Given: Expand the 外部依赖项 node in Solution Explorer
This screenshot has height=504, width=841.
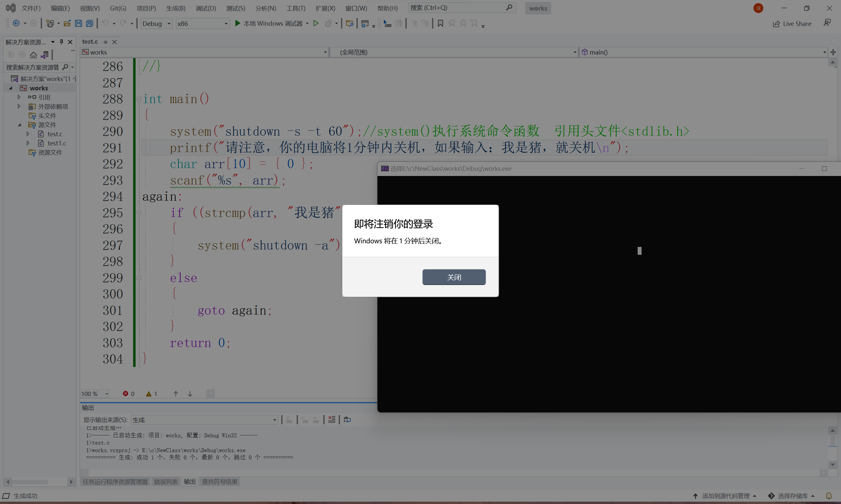Looking at the screenshot, I should [19, 106].
